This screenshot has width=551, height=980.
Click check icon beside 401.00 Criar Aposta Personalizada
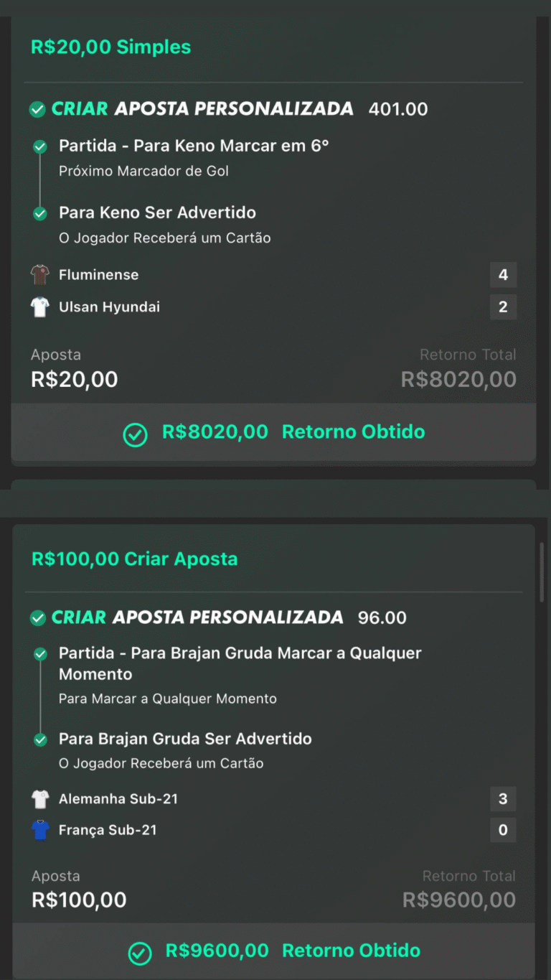coord(37,109)
